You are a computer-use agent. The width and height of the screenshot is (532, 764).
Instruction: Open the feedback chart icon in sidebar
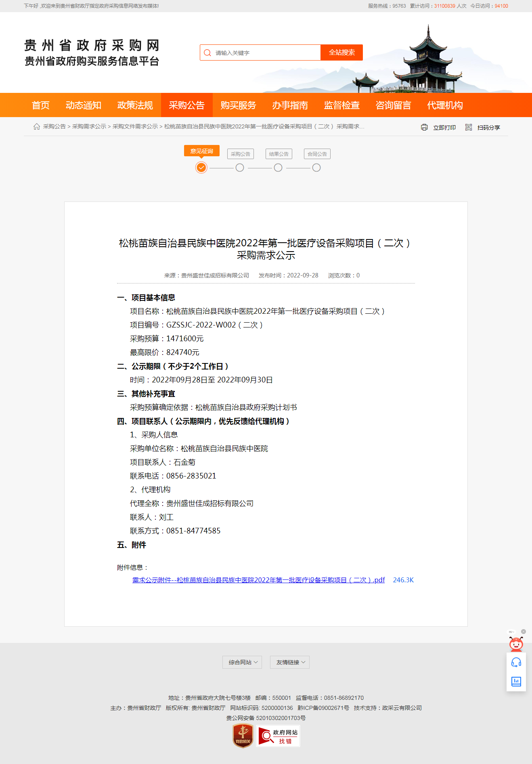(516, 682)
